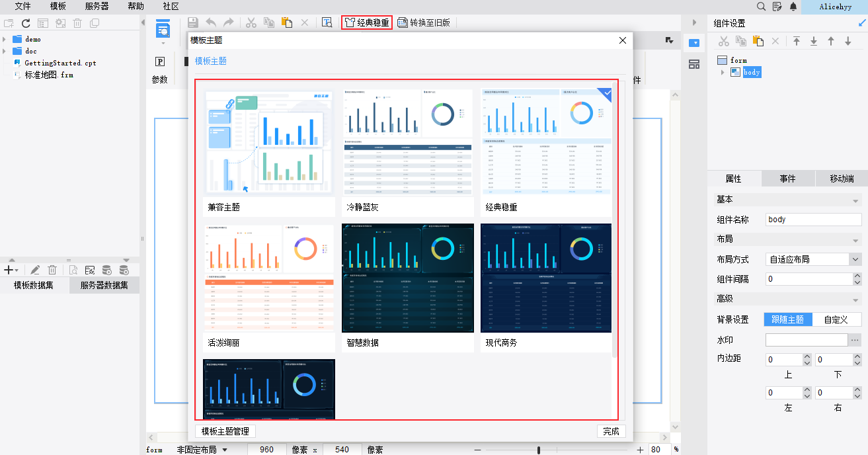Click 转换至旧版 button
Viewport: 868px width, 455px height.
pos(424,22)
